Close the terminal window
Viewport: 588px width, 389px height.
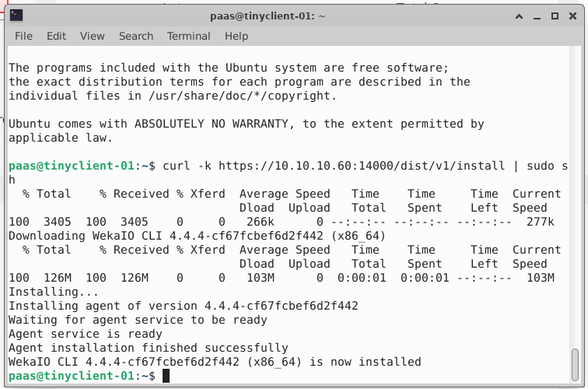[x=572, y=16]
